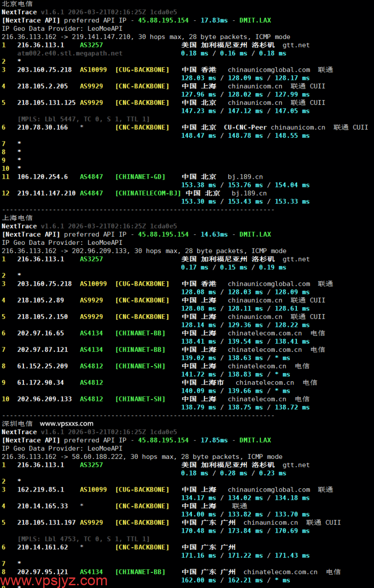Click IP address 218.105.131.197
374x588 pixels.
point(46,523)
